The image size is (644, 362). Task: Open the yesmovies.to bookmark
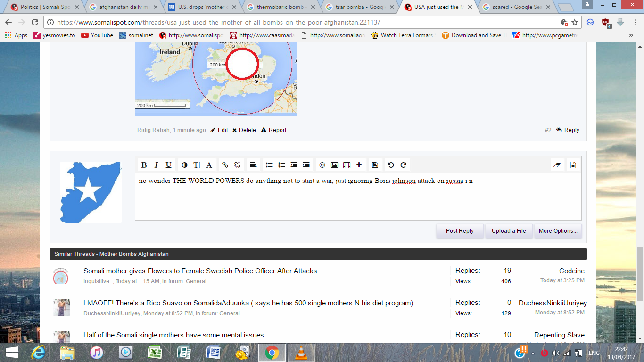click(54, 35)
